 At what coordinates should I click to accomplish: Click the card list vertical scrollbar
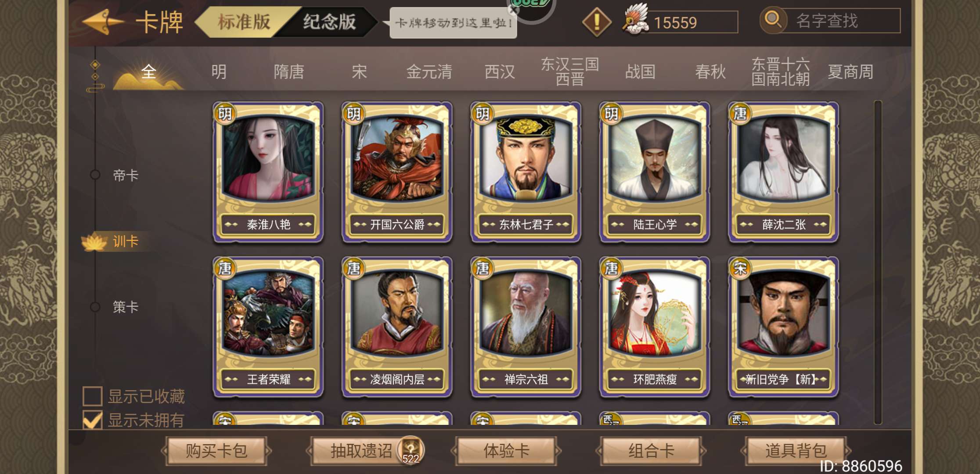pyautogui.click(x=878, y=262)
